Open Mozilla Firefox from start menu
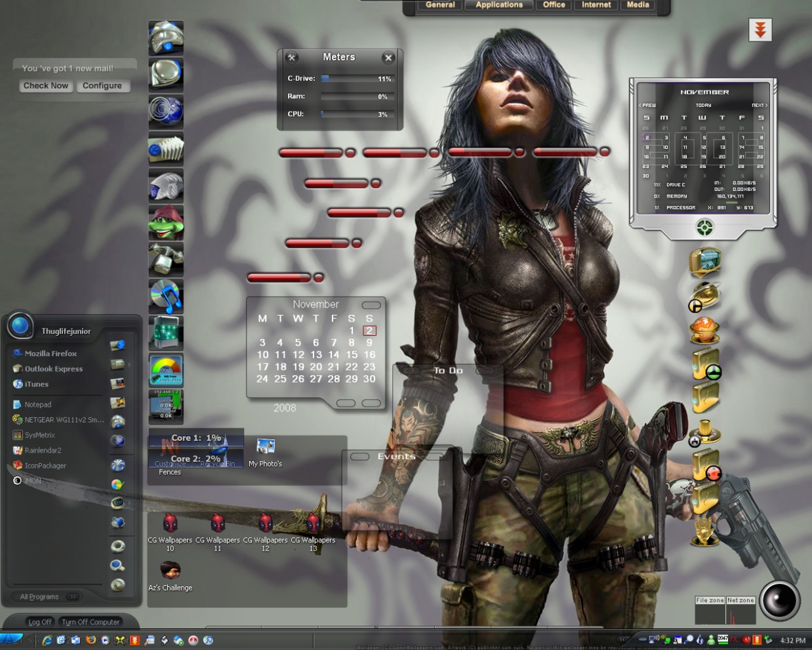The image size is (812, 650). 45,354
